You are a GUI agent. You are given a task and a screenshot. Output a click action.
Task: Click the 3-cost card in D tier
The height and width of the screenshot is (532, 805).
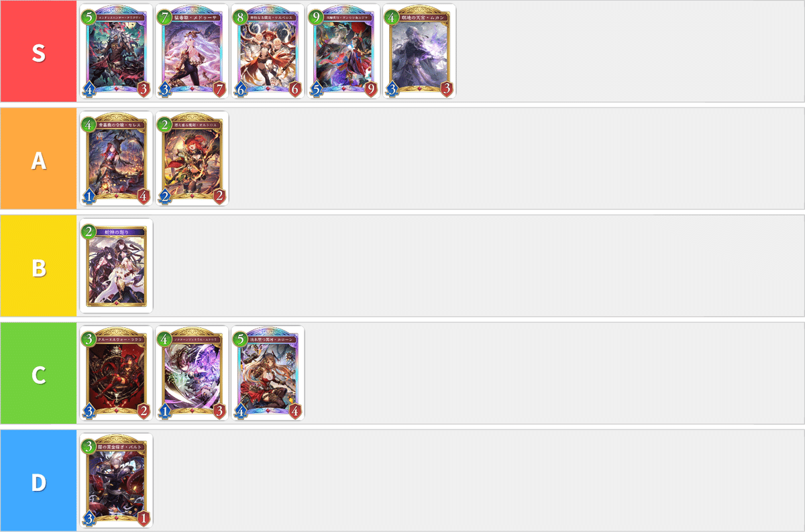[116, 481]
